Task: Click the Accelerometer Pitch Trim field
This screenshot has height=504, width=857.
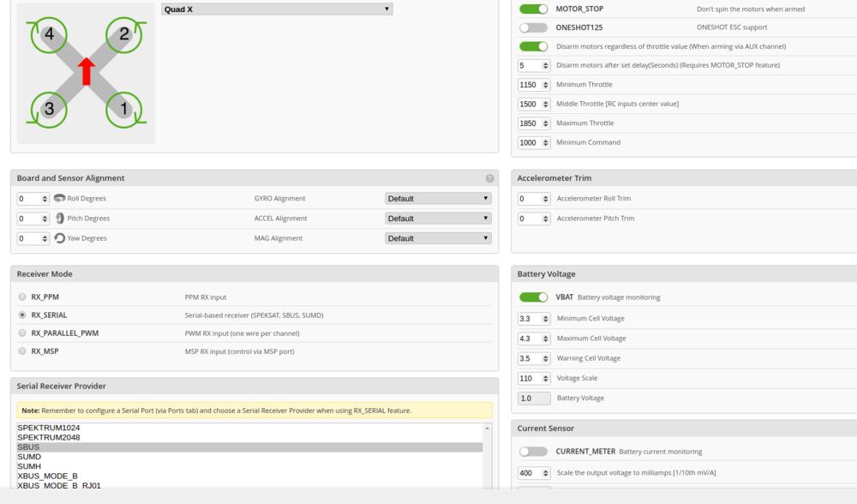Action: point(533,219)
